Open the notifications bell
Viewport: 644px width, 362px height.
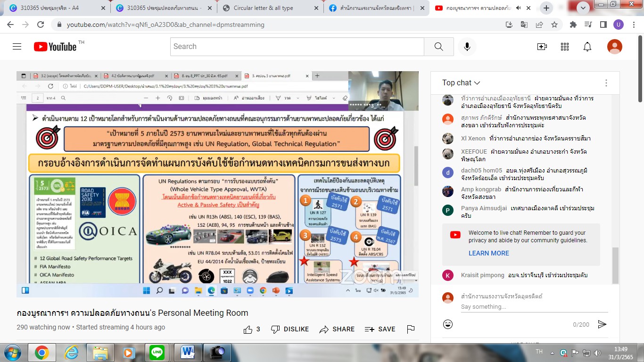[x=587, y=46]
